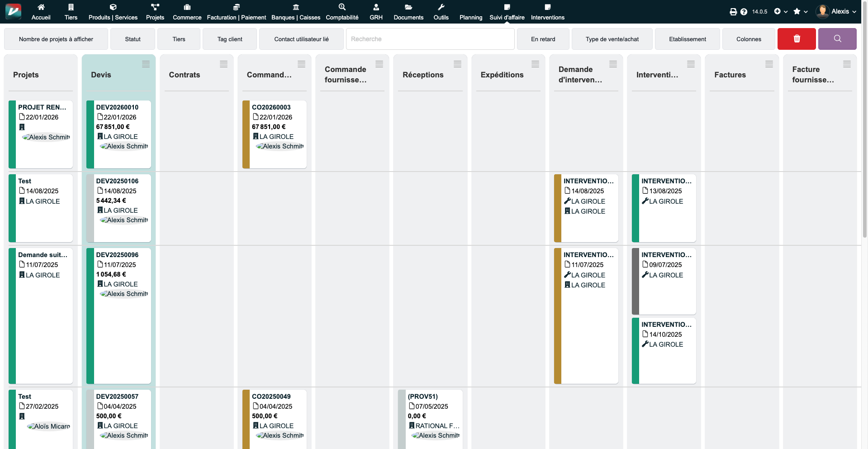868x449 pixels.
Task: Open the Réceptions column hamburger menu
Action: pos(457,64)
